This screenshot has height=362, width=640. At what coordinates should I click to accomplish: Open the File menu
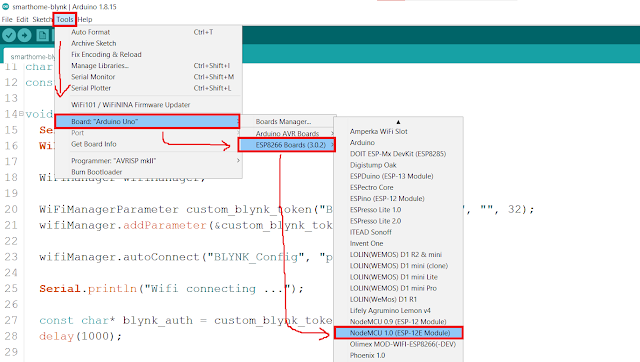(x=7, y=19)
